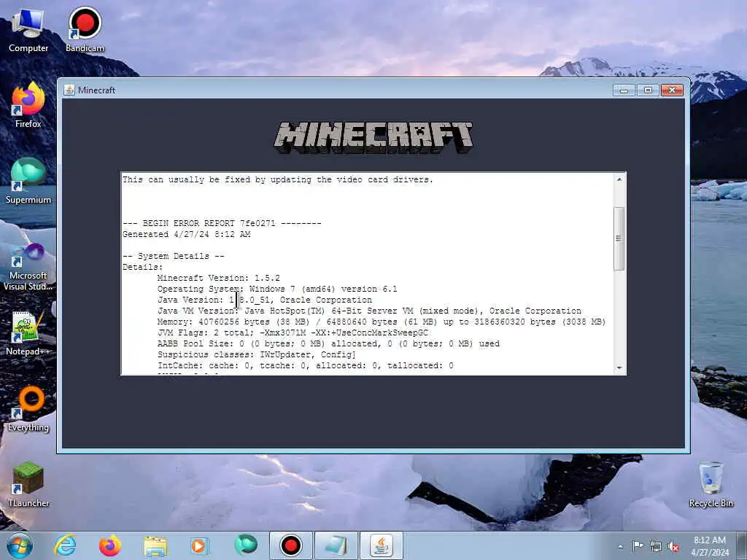
Task: Open Firefox from the taskbar
Action: [110, 545]
